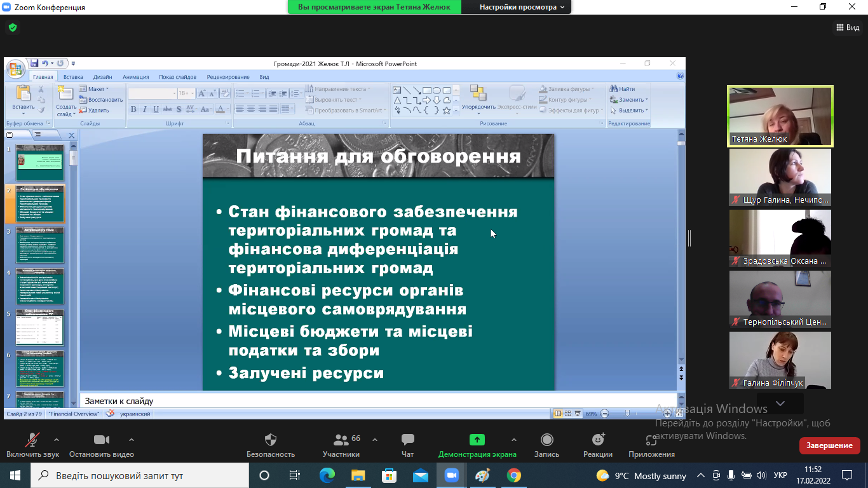Unmute with Включить звук microphone
The height and width of the screenshot is (488, 868).
[32, 445]
